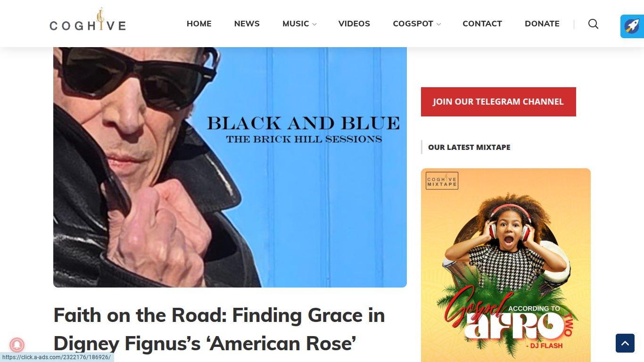
Task: Open the search magnifier icon
Action: (x=593, y=24)
